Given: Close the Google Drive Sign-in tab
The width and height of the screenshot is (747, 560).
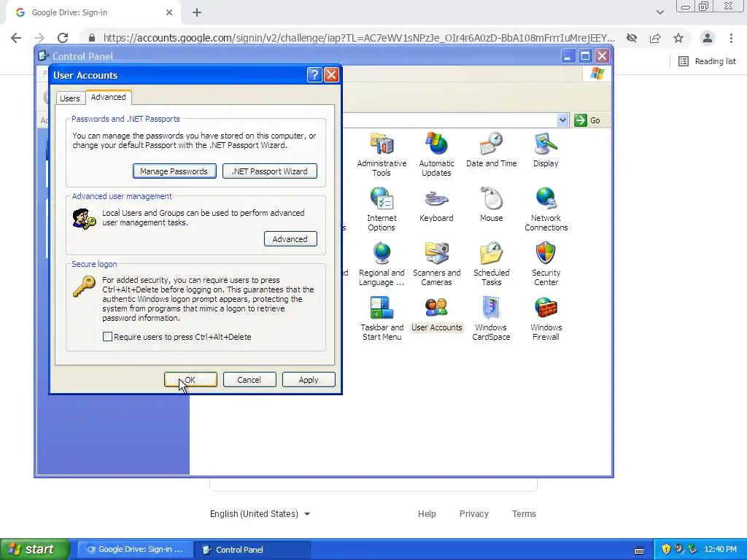Looking at the screenshot, I should pyautogui.click(x=169, y=13).
